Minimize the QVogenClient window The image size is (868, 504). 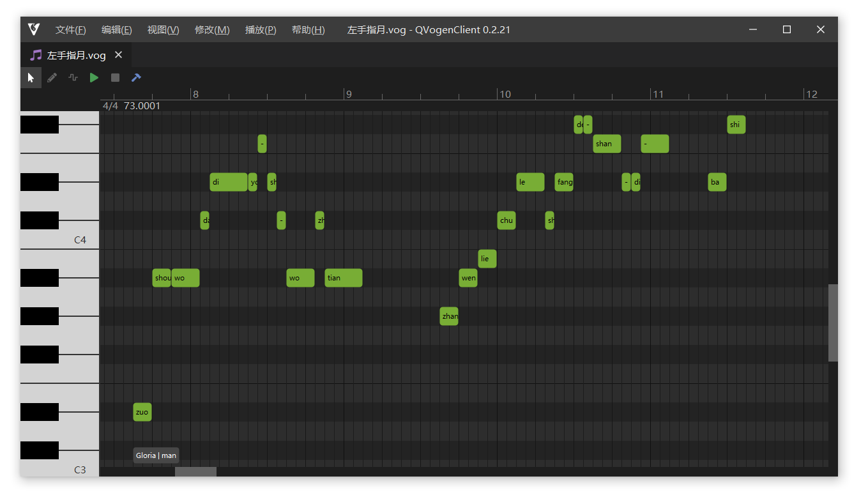pyautogui.click(x=754, y=29)
